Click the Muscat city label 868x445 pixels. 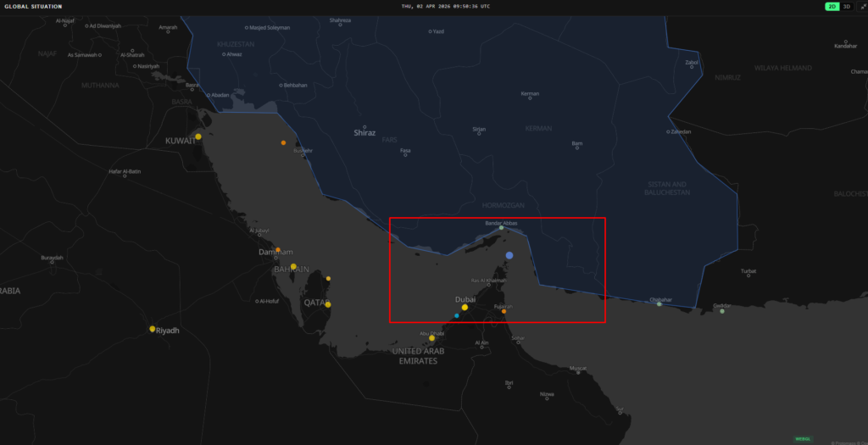click(577, 368)
